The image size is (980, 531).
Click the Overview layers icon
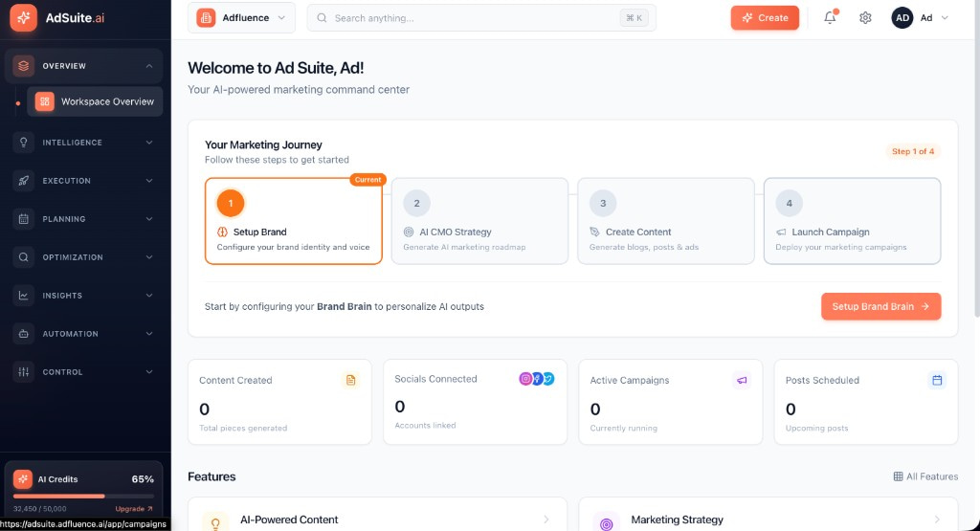click(23, 66)
